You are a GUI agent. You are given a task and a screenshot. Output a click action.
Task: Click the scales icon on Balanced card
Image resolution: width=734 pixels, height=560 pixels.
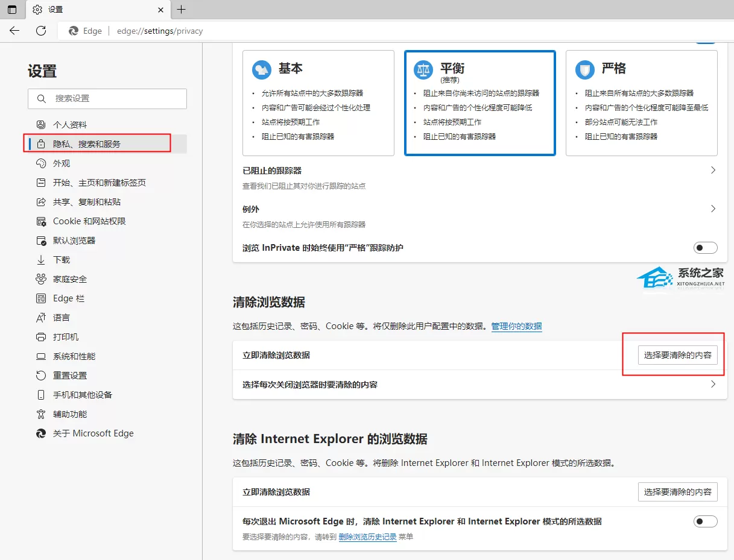click(x=423, y=70)
